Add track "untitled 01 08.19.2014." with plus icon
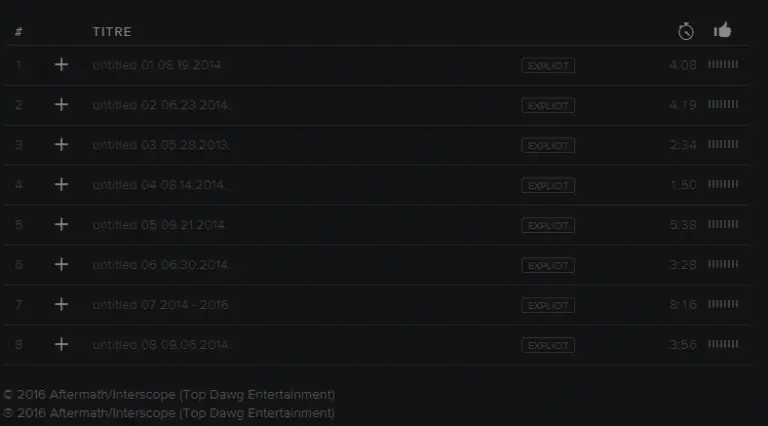This screenshot has height=426, width=768. pyautogui.click(x=61, y=65)
